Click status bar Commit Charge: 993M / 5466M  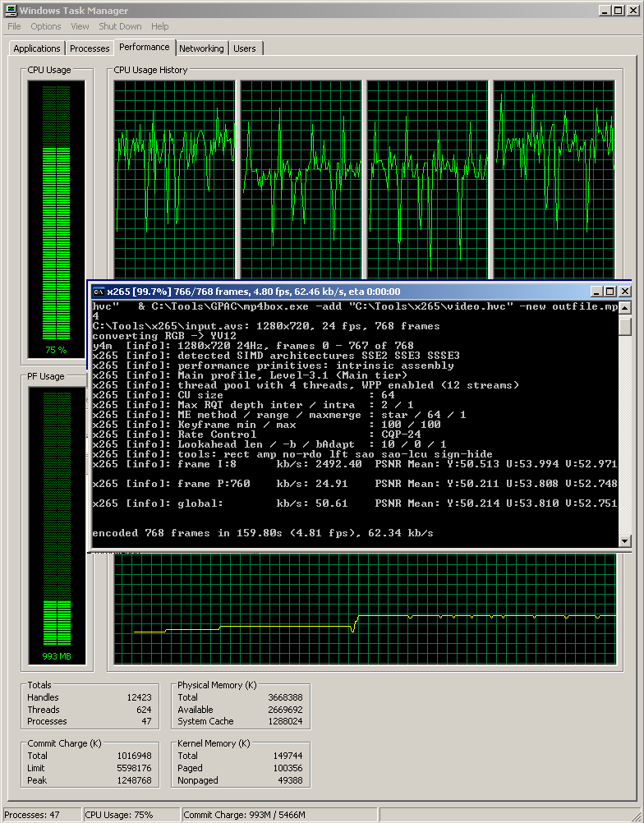pos(244,815)
